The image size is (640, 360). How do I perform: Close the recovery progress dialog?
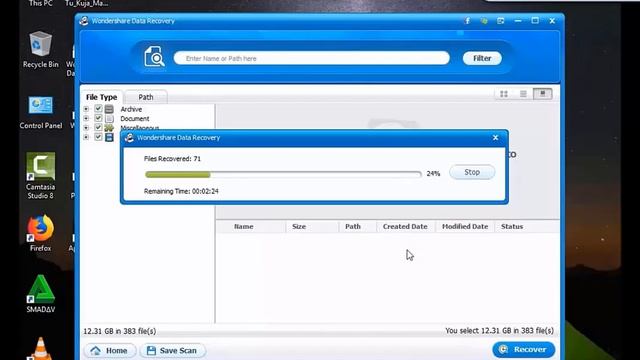(496, 138)
